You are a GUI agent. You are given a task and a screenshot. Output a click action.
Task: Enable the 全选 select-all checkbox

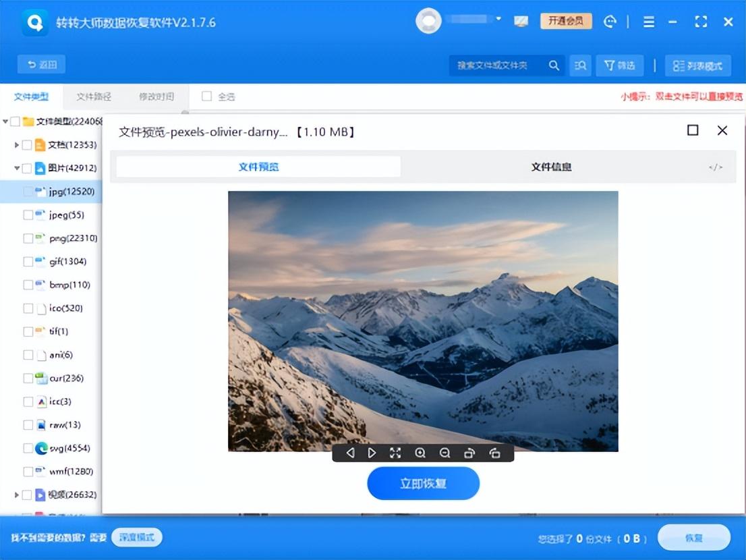click(x=207, y=96)
